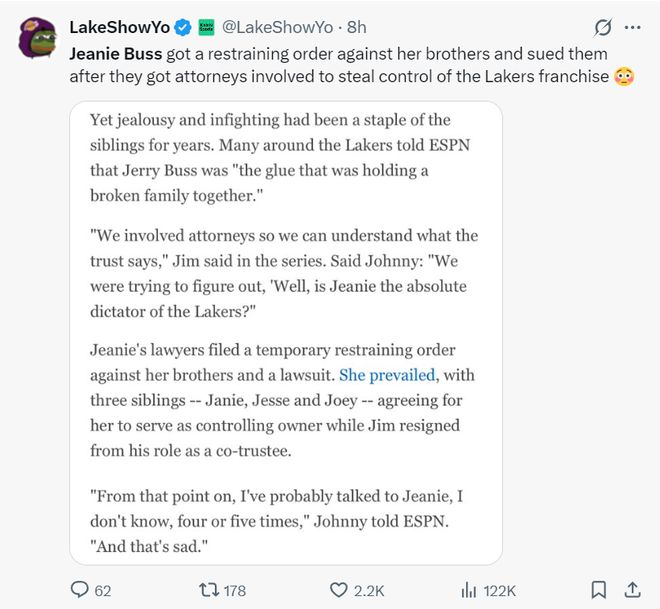Click the repost arrows icon
660x609 pixels.
207,590
